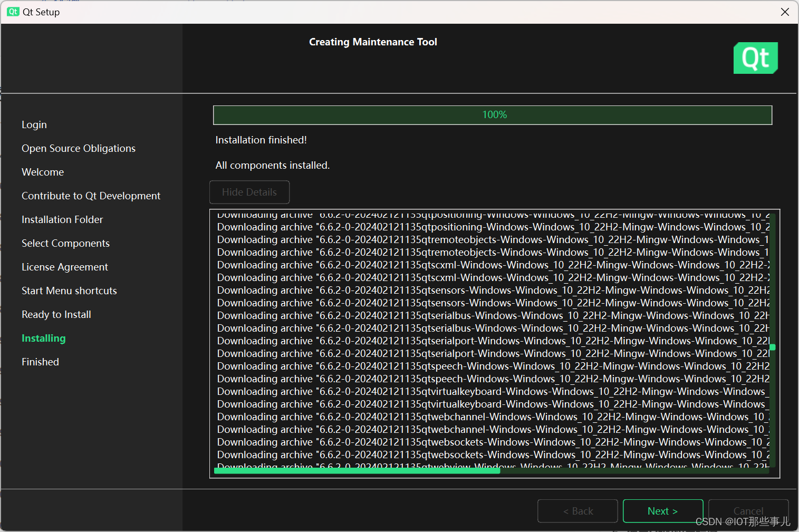The image size is (799, 532).
Task: Click the Qt Setup title bar icon
Action: [13, 12]
